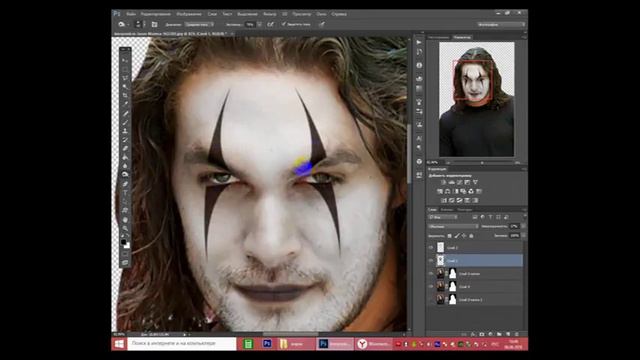
Task: Click the add layer style fx icon
Action: [473, 334]
